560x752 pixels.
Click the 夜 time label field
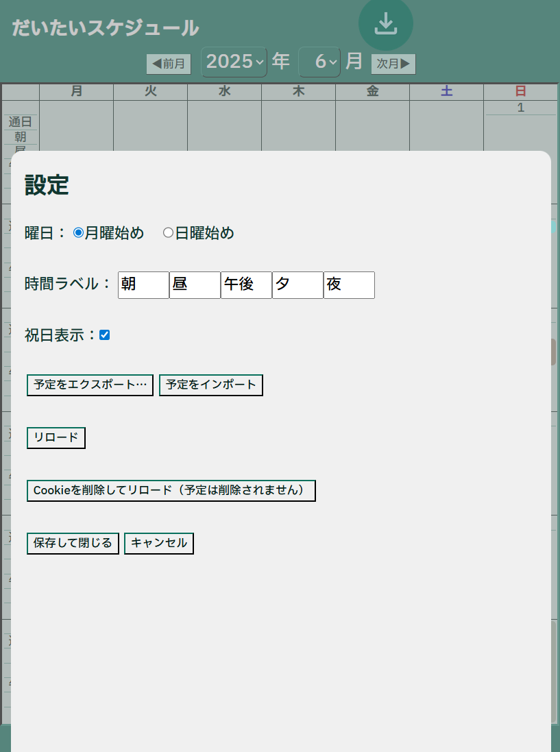349,284
